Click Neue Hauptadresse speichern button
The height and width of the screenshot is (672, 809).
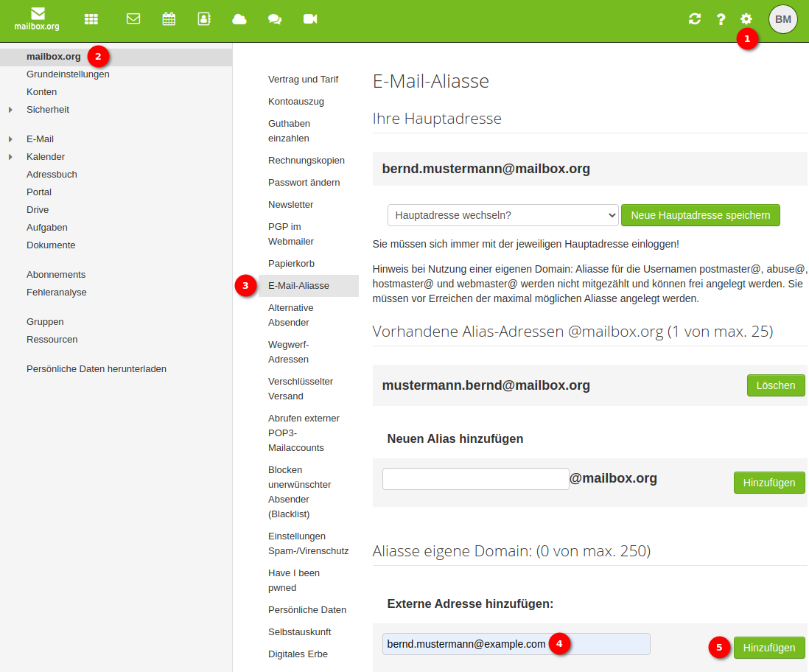coord(700,215)
